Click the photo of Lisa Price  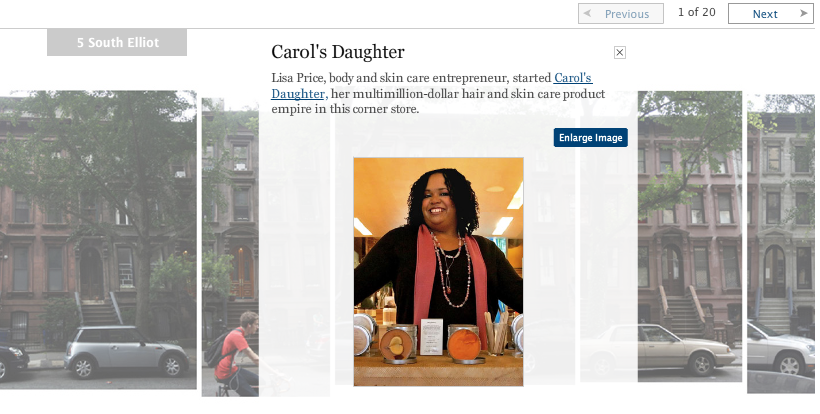pos(438,272)
